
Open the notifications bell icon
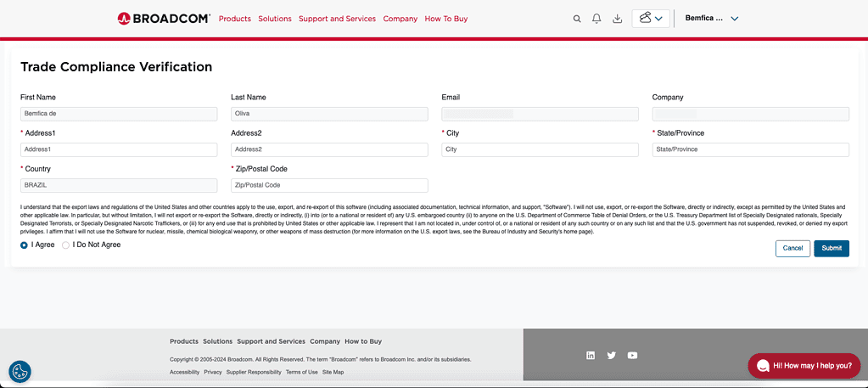point(596,19)
